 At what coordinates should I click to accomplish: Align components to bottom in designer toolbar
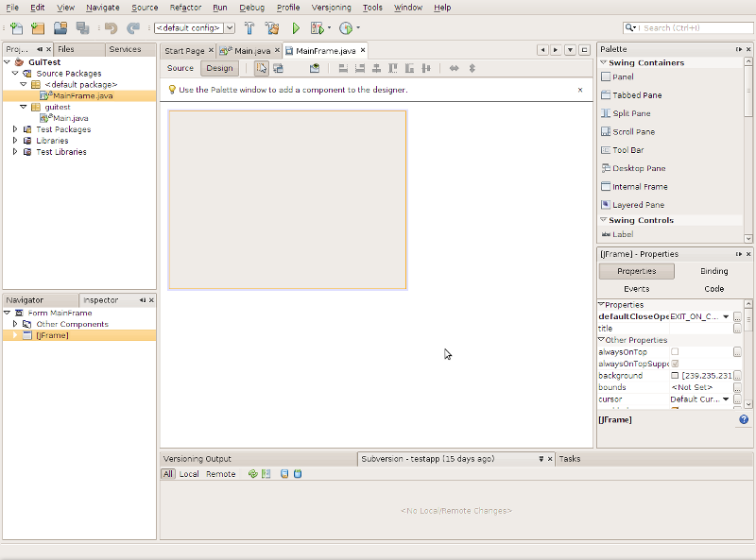tap(409, 68)
